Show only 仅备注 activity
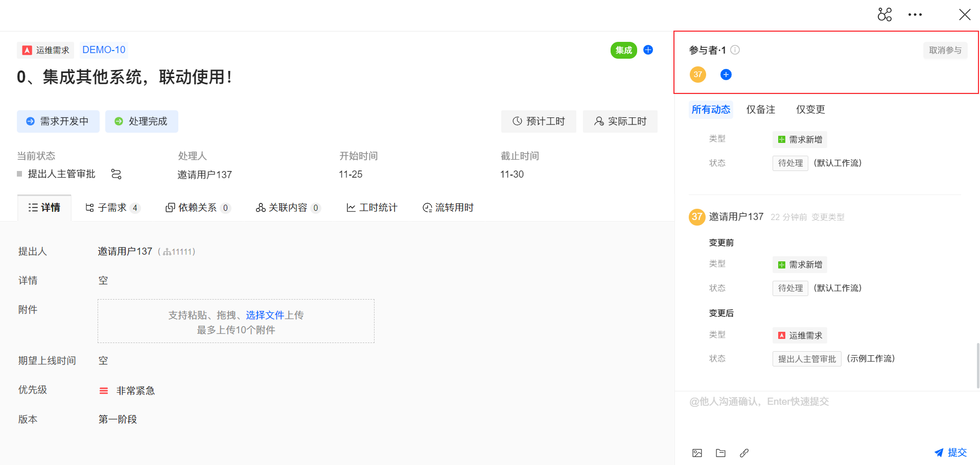 coord(760,110)
